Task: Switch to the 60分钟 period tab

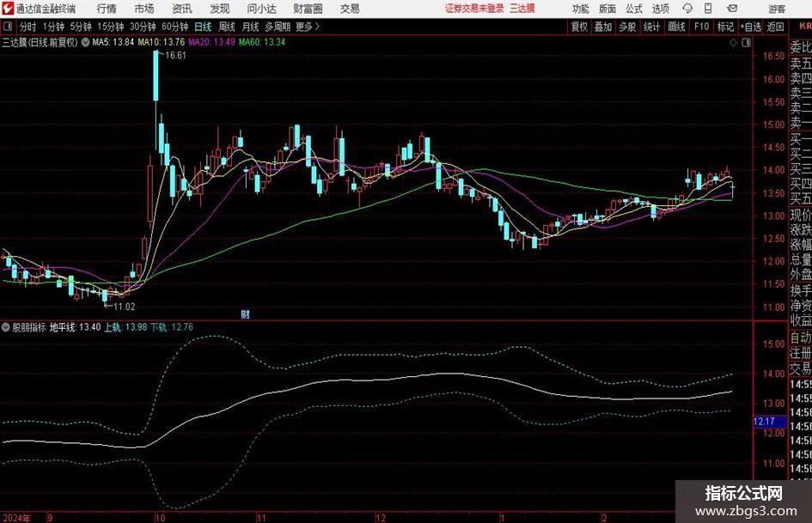Action: click(175, 27)
